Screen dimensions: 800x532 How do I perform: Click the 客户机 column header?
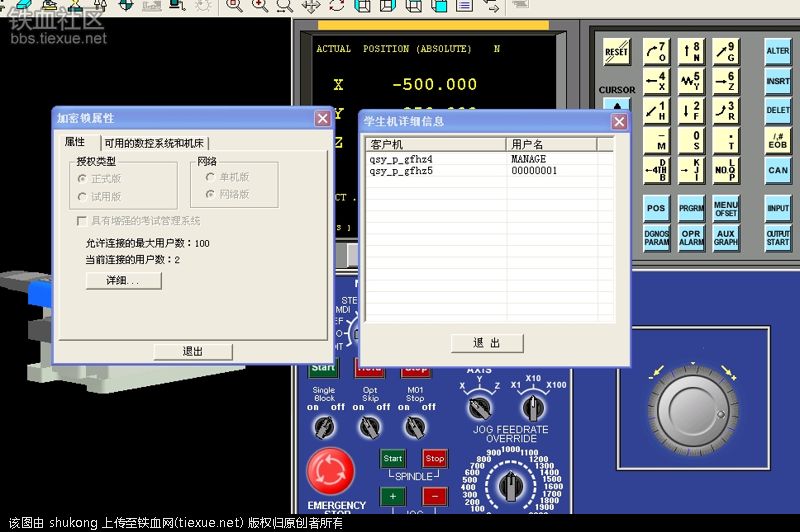pos(436,145)
